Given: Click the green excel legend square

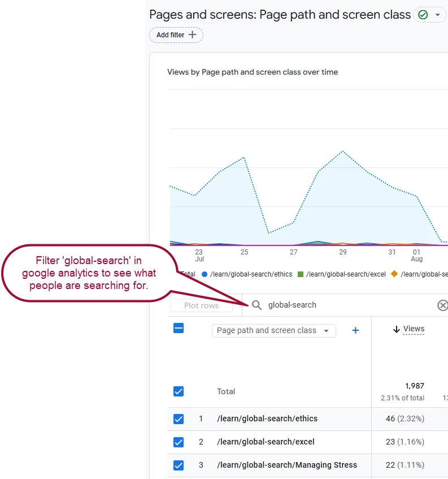Looking at the screenshot, I should [x=301, y=274].
